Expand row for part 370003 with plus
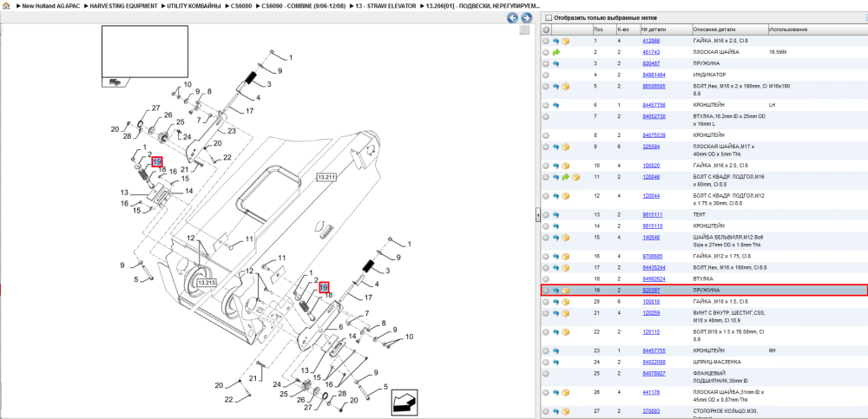Screen dimensions: 868x419 [546, 411]
